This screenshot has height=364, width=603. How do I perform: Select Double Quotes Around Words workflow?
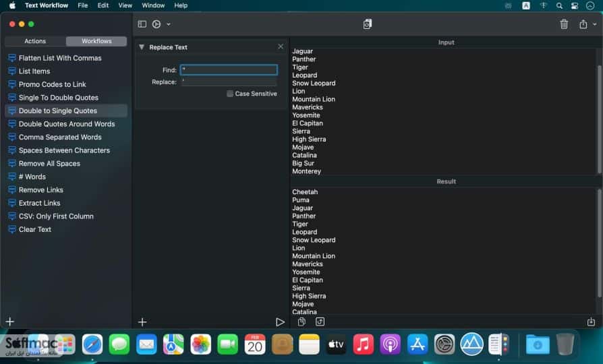pos(65,124)
